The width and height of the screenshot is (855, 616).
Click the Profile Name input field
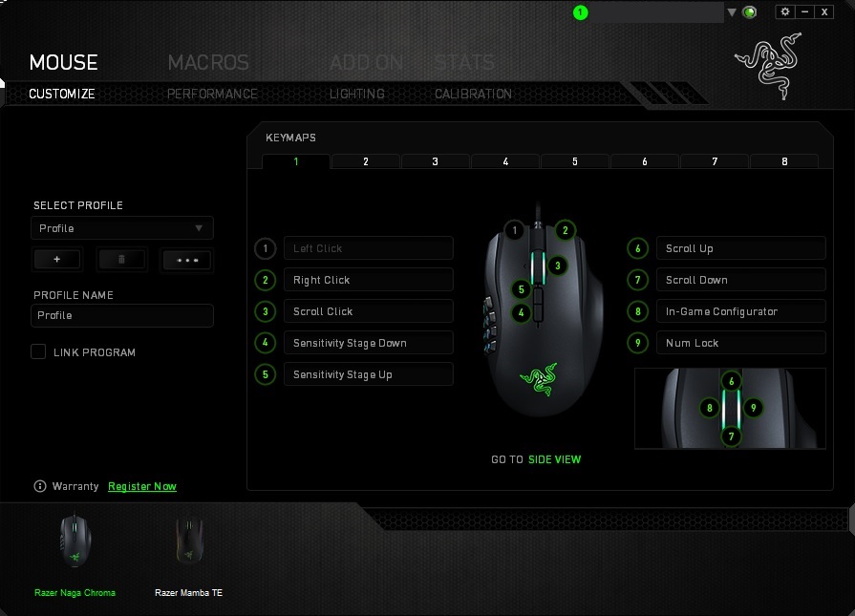[x=122, y=315]
